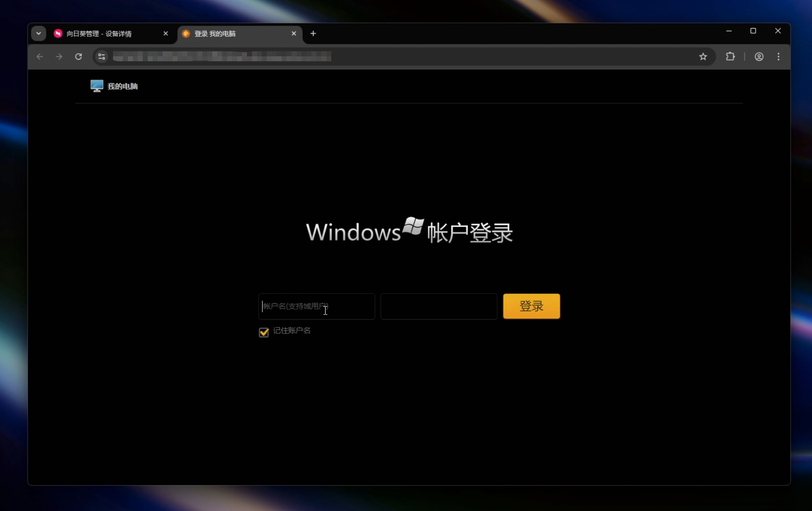This screenshot has width=812, height=511.
Task: Open a new browser tab
Action: pyautogui.click(x=313, y=33)
